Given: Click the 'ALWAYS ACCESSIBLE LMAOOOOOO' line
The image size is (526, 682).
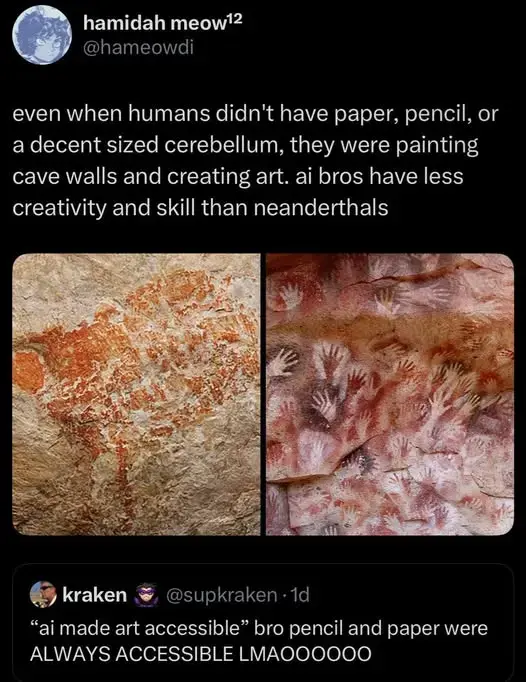Looking at the screenshot, I should (201, 654).
